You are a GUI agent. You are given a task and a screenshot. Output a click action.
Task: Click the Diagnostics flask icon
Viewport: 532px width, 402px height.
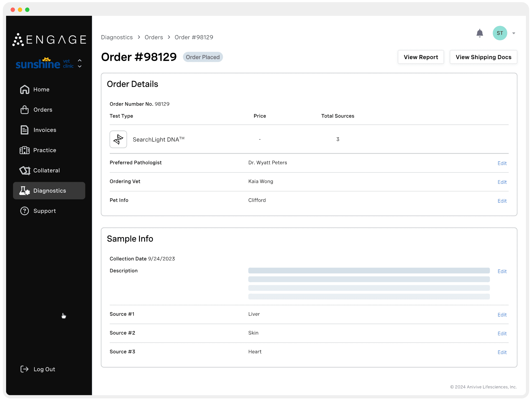25,191
